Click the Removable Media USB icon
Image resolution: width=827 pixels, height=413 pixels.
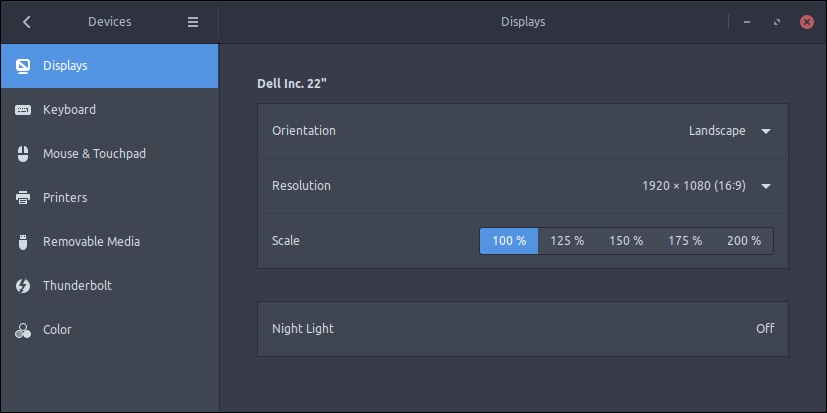point(23,242)
